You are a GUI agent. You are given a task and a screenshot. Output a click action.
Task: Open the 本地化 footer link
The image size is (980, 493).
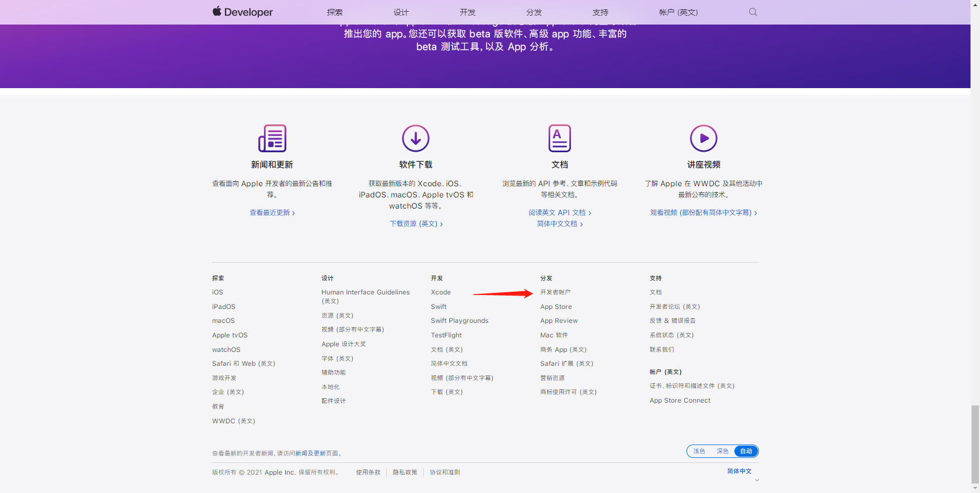coord(330,387)
